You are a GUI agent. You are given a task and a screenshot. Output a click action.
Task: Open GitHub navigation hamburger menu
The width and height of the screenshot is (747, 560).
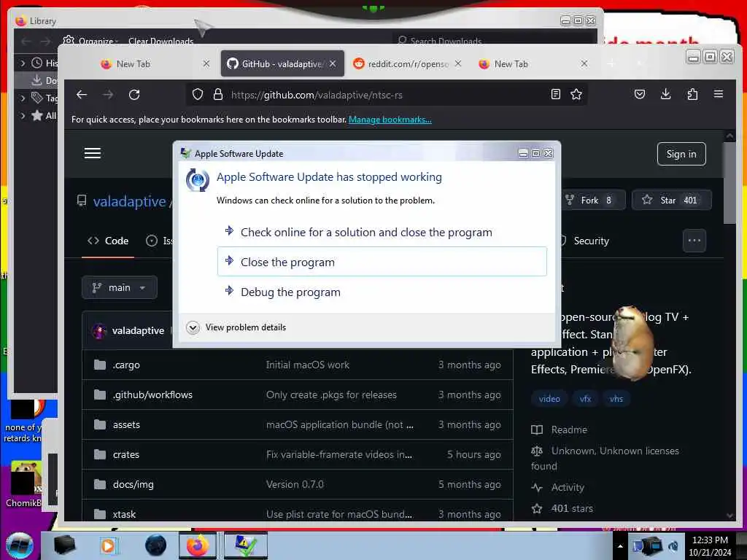(93, 153)
